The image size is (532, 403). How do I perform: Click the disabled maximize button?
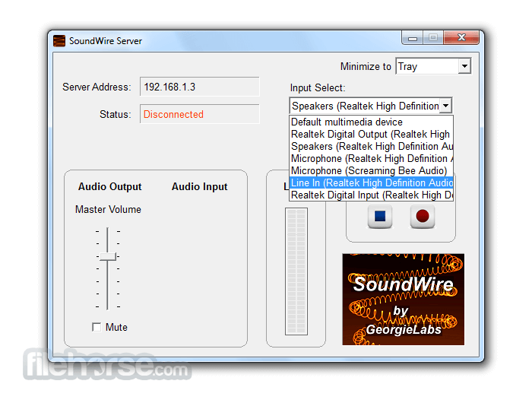(x=433, y=38)
